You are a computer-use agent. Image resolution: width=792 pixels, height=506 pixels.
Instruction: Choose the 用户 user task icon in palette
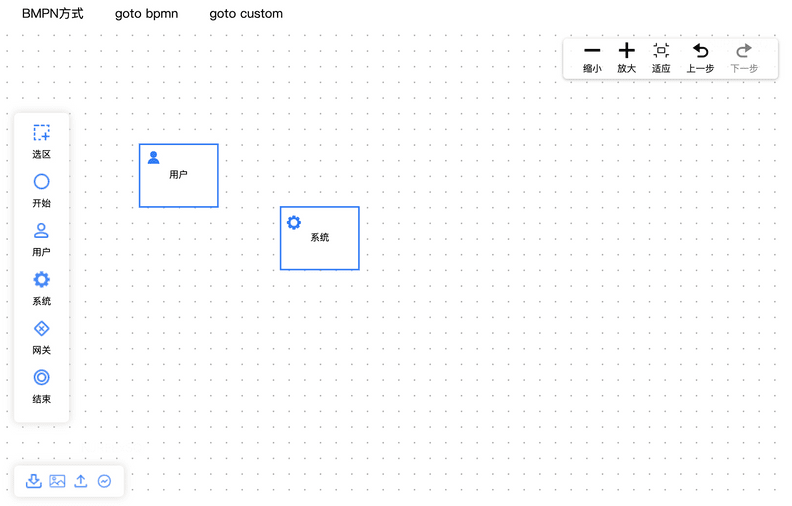[41, 231]
